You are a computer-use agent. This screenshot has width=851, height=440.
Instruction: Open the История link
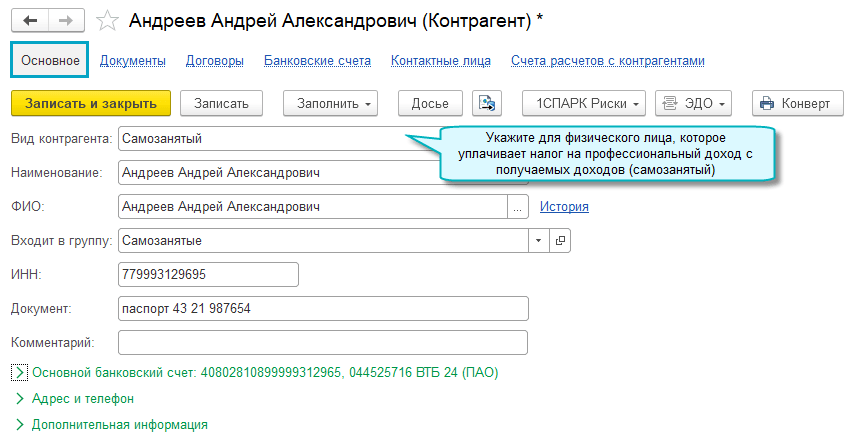[564, 207]
